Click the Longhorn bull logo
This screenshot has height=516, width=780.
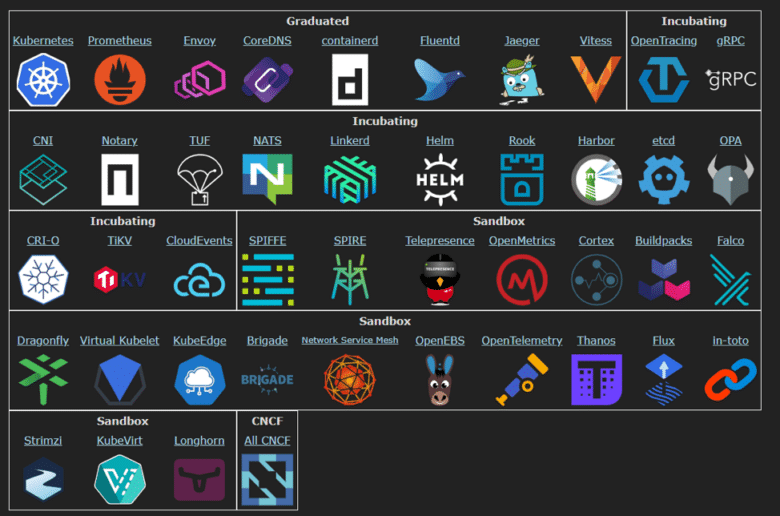199,480
